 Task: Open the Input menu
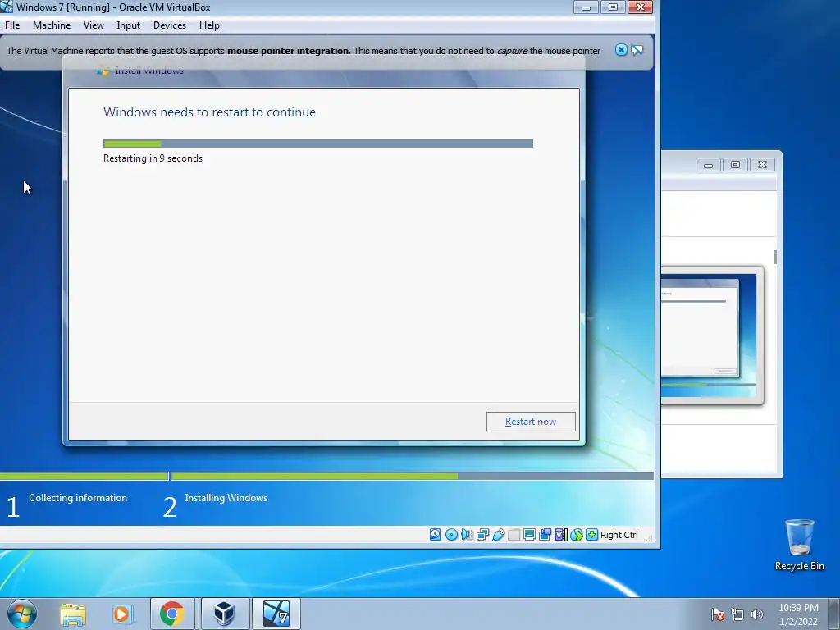(129, 25)
